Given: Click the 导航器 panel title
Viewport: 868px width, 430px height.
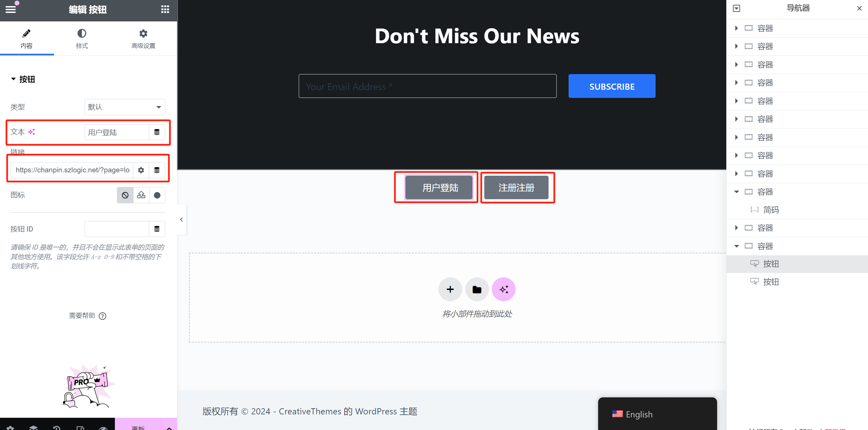Looking at the screenshot, I should pyautogui.click(x=798, y=8).
